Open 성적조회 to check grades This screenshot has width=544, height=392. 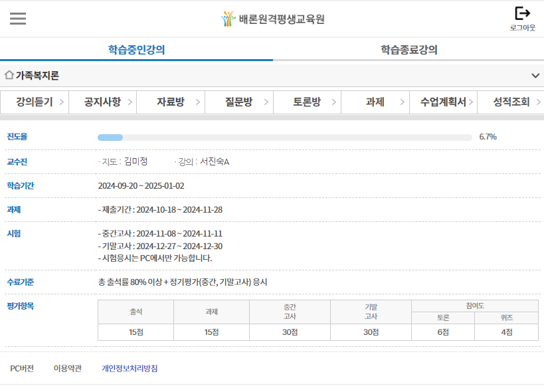(511, 102)
